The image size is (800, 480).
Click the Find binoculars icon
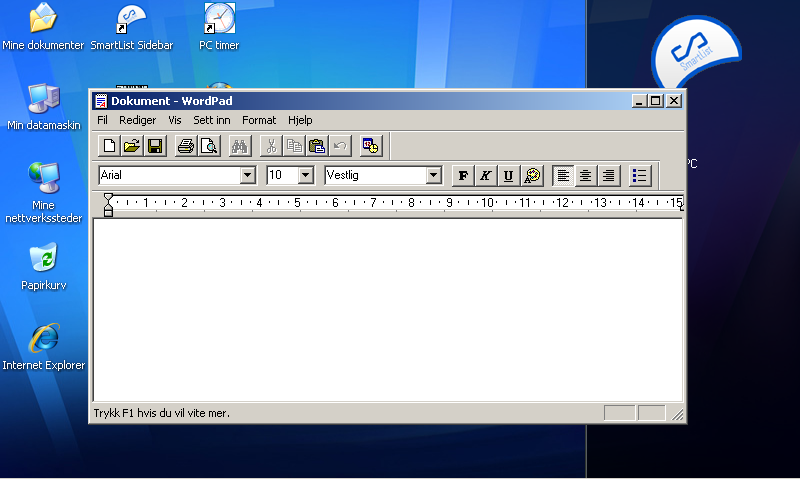pyautogui.click(x=239, y=146)
